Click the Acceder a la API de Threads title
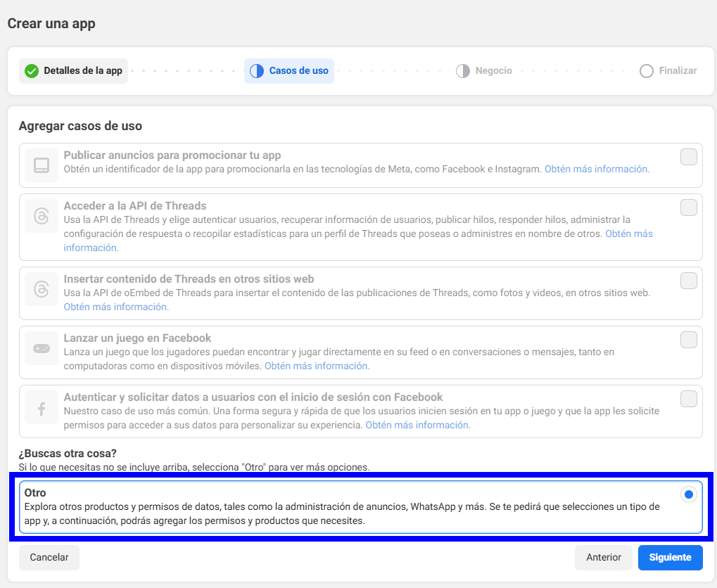 click(135, 206)
